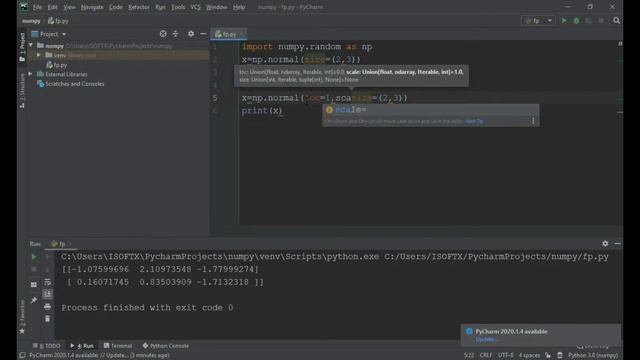Expand the venv folder
Viewport: 640px width, 360px height.
(x=39, y=55)
